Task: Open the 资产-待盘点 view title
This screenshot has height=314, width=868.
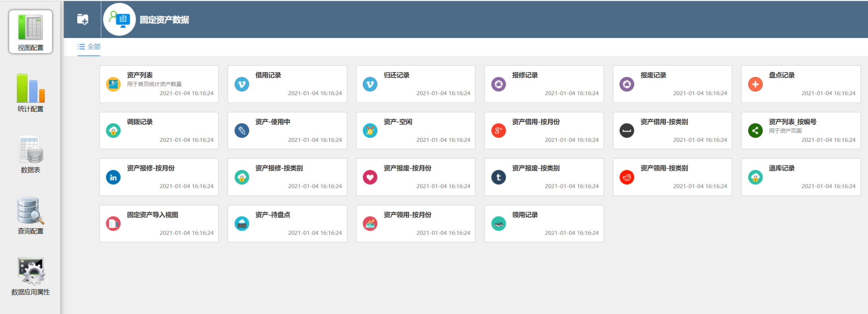Action: tap(273, 215)
